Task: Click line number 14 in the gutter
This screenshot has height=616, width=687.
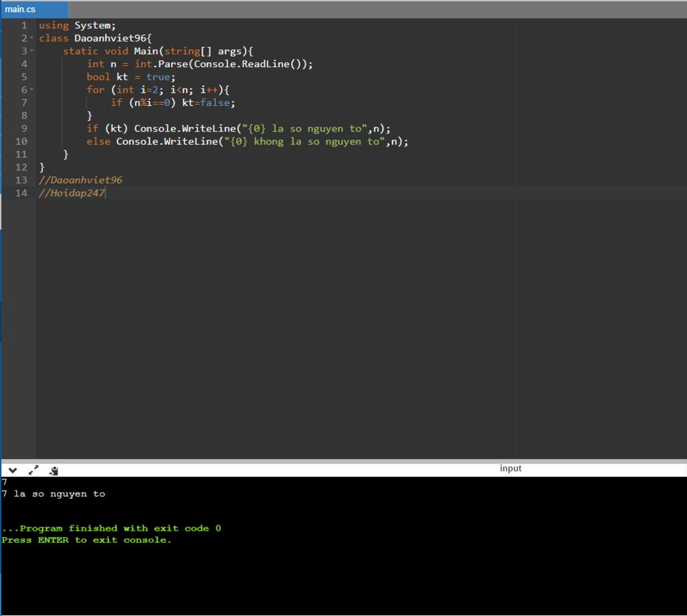Action: (x=21, y=193)
